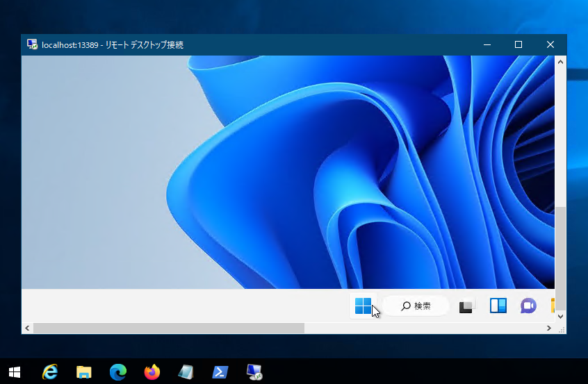Launch Internet Explorer from host taskbar
The width and height of the screenshot is (588, 384).
click(50, 372)
